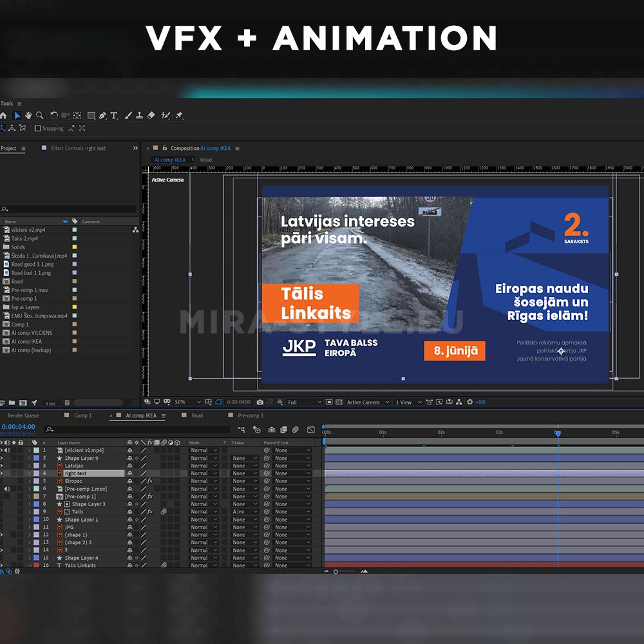Take a snapshot with the camera icon
Image resolution: width=644 pixels, height=644 pixels.
click(x=260, y=402)
